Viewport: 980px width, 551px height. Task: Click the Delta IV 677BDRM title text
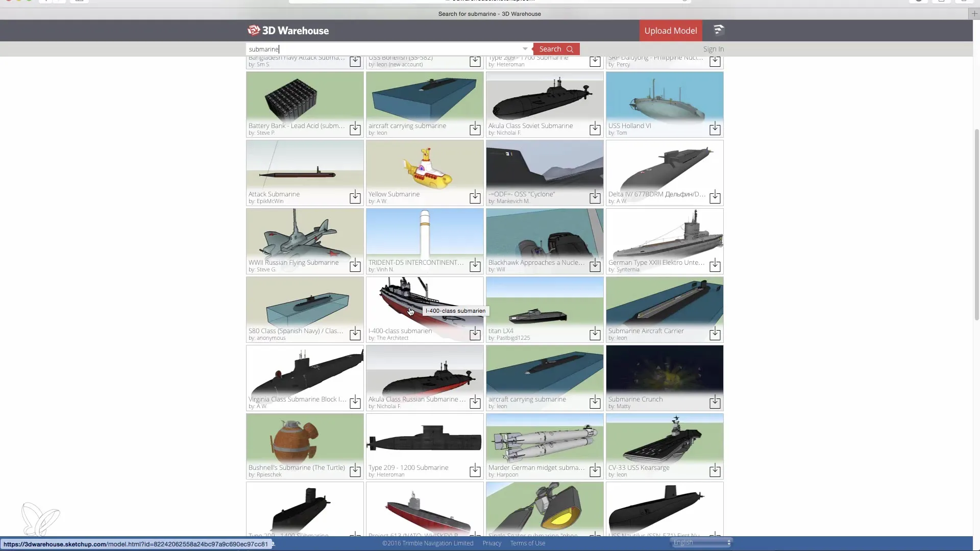[x=657, y=194]
